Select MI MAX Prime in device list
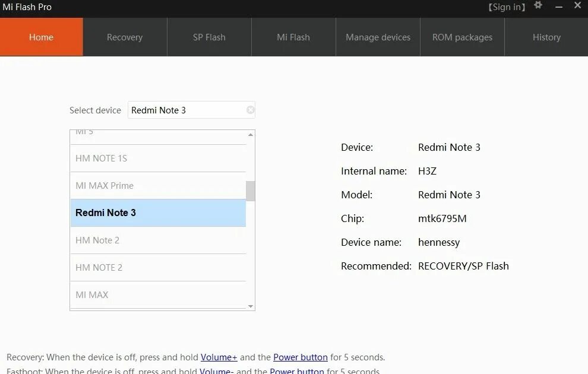The width and height of the screenshot is (588, 374). click(158, 186)
